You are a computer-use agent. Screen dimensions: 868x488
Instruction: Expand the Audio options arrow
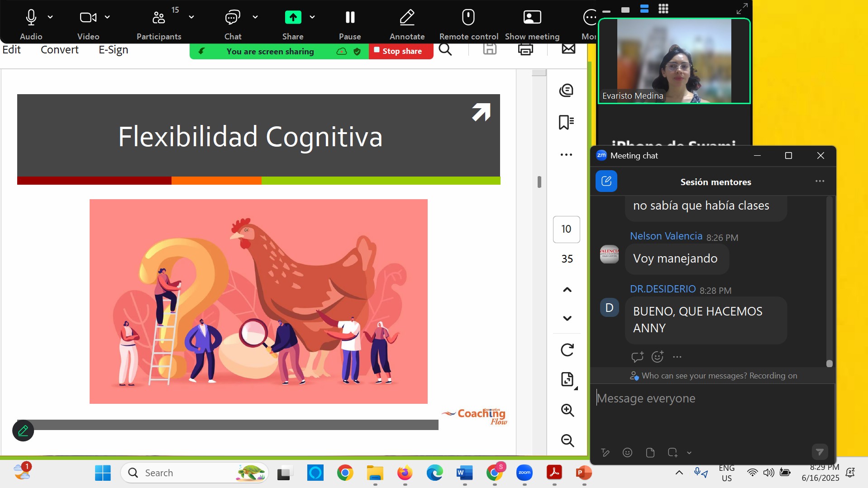pyautogui.click(x=50, y=17)
